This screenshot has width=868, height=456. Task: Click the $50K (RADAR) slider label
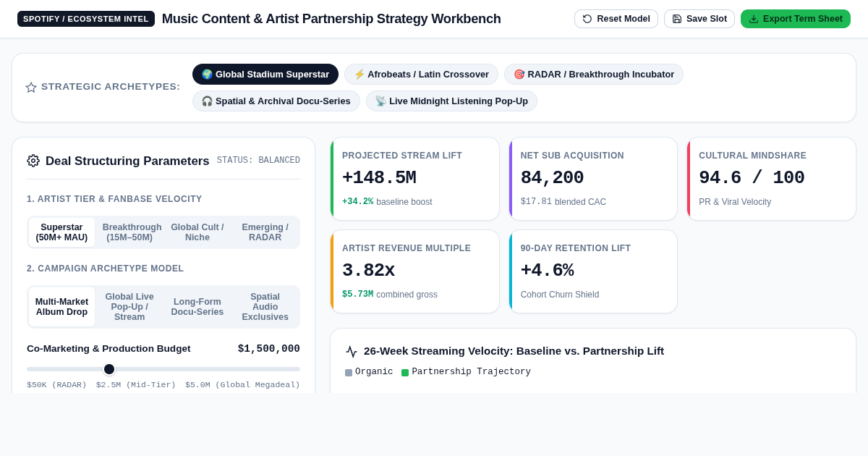56,385
